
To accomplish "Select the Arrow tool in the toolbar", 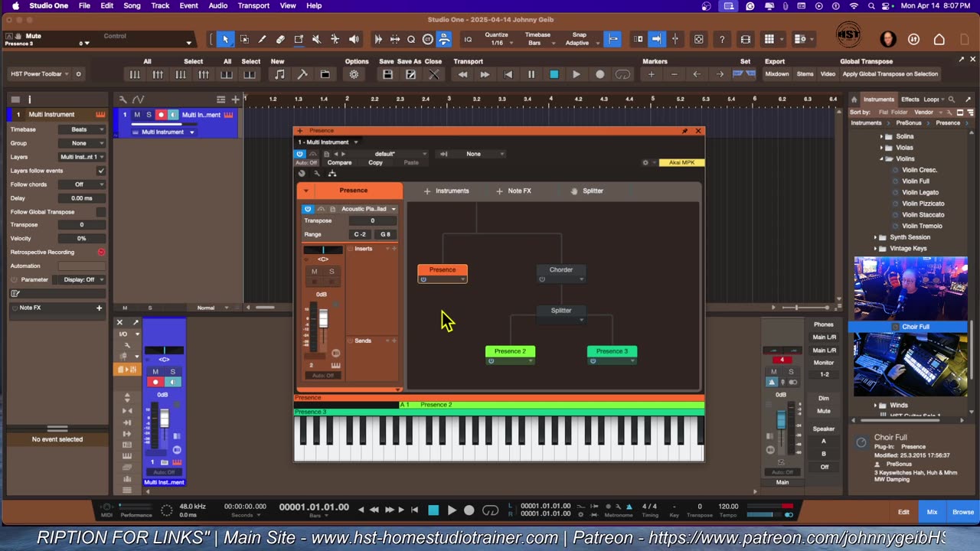I will (225, 39).
